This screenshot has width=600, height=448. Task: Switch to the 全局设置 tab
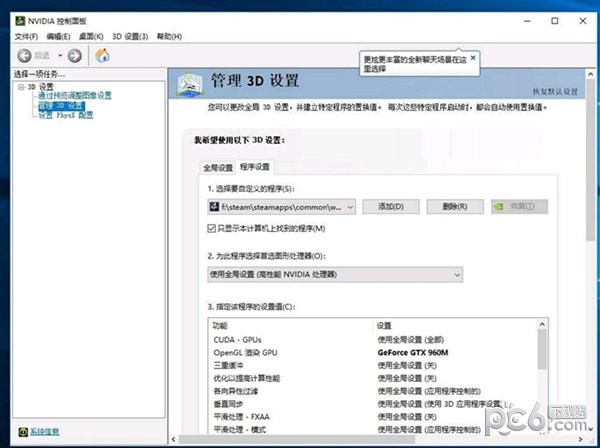(x=218, y=168)
